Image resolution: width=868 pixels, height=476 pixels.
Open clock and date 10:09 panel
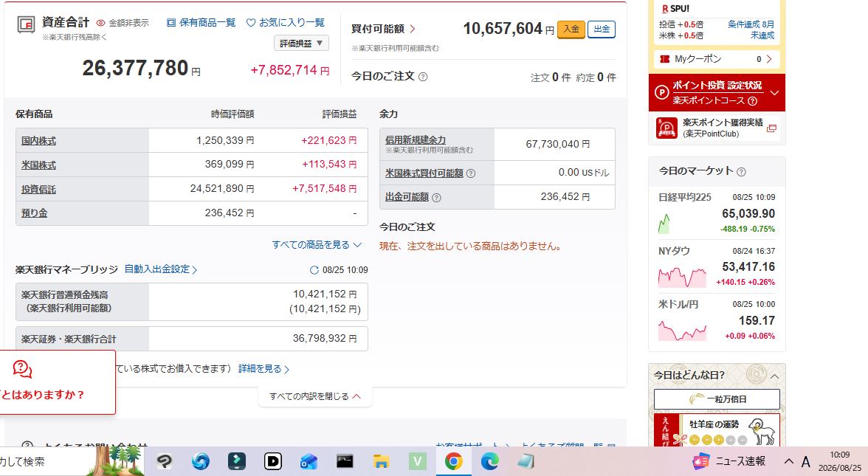(840, 461)
